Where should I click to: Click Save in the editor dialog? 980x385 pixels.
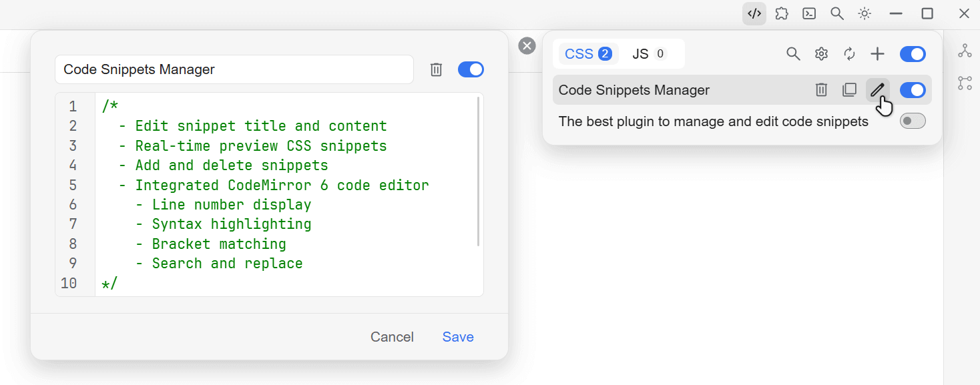[x=458, y=337]
